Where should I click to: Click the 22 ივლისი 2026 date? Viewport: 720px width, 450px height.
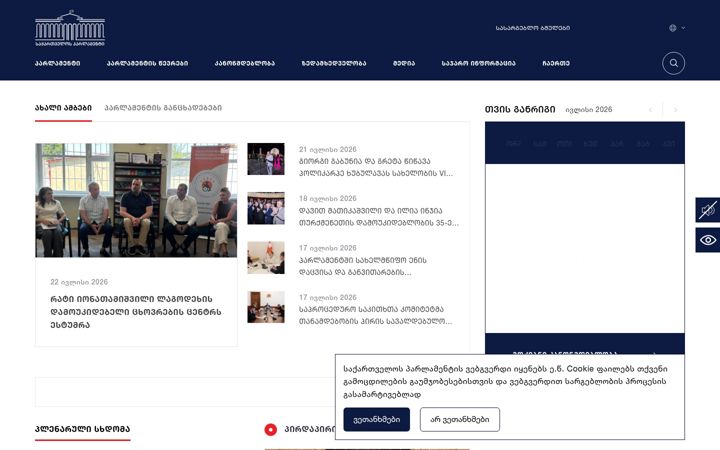point(79,282)
